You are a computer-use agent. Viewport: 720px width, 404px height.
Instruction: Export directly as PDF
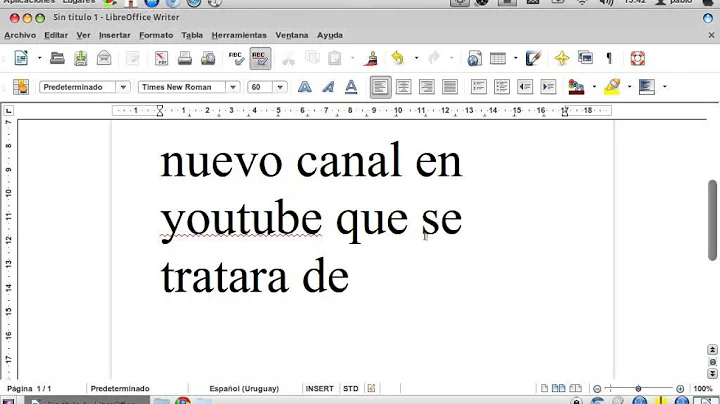(x=161, y=58)
